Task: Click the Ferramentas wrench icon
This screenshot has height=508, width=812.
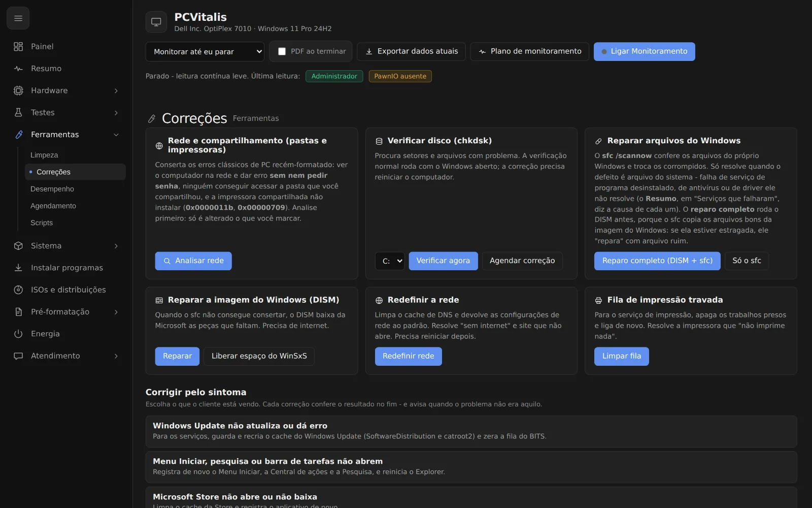Action: tap(18, 135)
